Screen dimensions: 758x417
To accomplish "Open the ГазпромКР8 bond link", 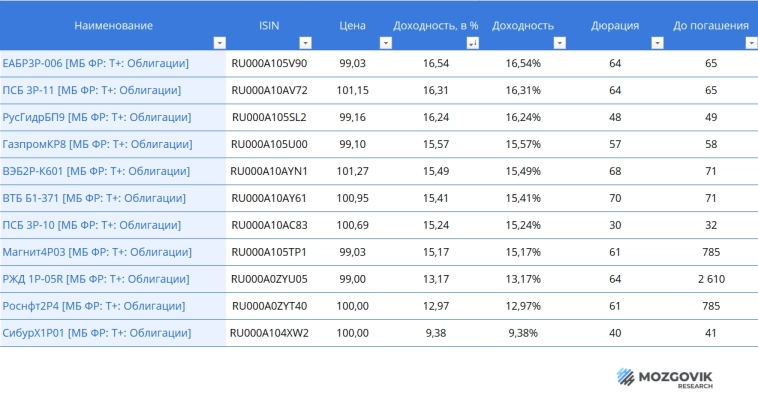I will pyautogui.click(x=98, y=144).
